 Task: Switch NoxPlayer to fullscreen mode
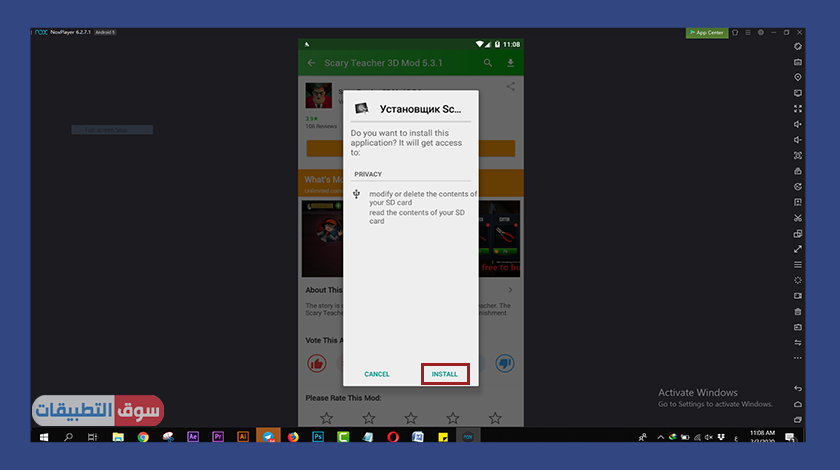798,109
